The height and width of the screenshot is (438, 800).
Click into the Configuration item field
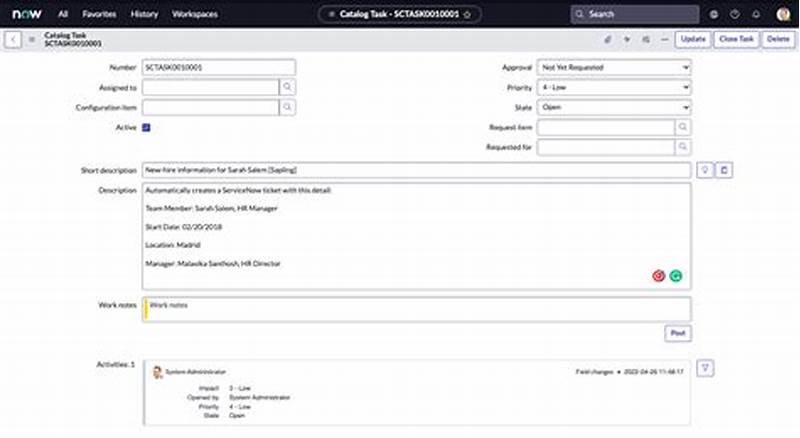tap(211, 107)
